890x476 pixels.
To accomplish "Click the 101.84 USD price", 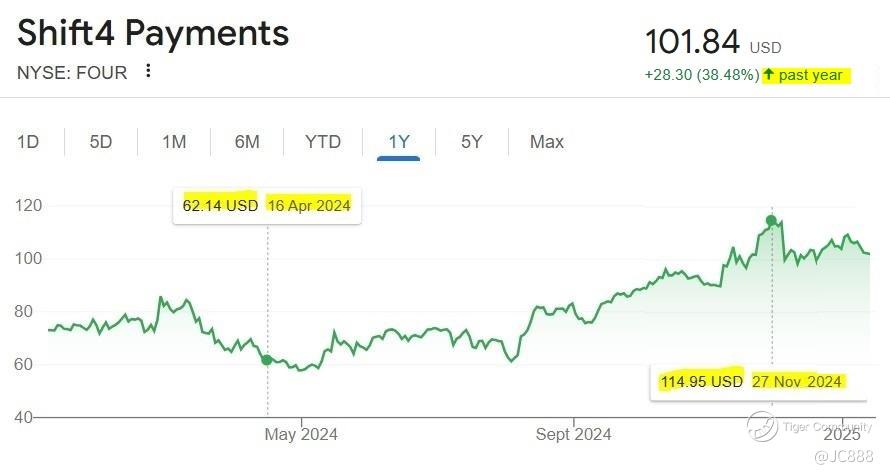I will click(713, 42).
